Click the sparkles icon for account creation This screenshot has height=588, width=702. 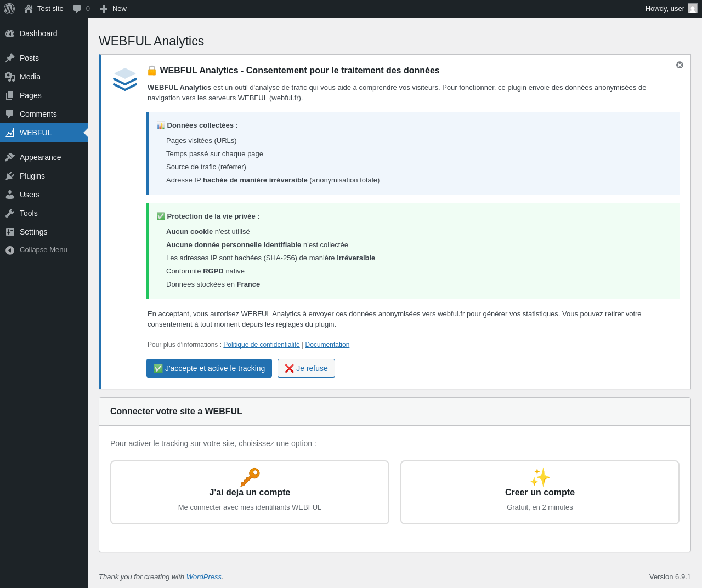540,477
